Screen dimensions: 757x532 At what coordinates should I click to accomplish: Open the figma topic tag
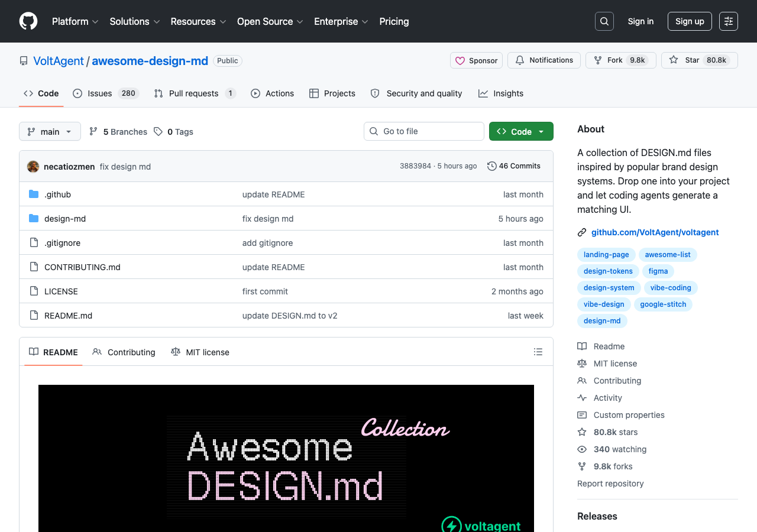(x=658, y=271)
